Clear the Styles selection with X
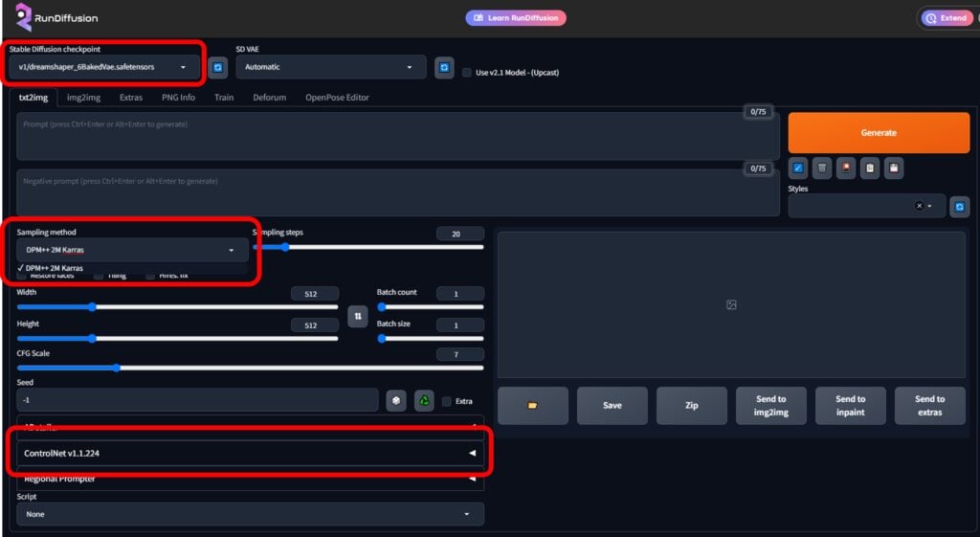Viewport: 980px width, 537px height. [x=919, y=206]
